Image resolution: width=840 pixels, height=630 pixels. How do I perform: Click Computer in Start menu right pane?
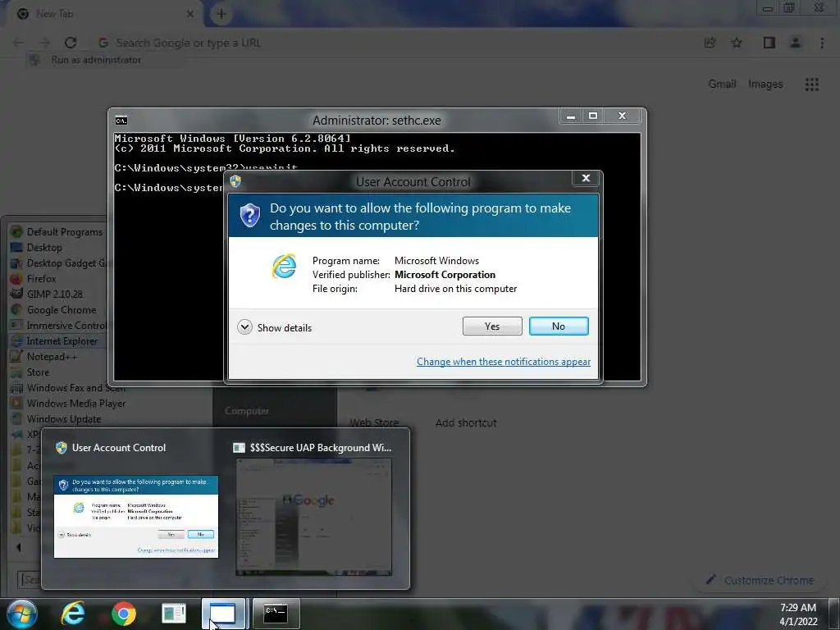(x=246, y=411)
